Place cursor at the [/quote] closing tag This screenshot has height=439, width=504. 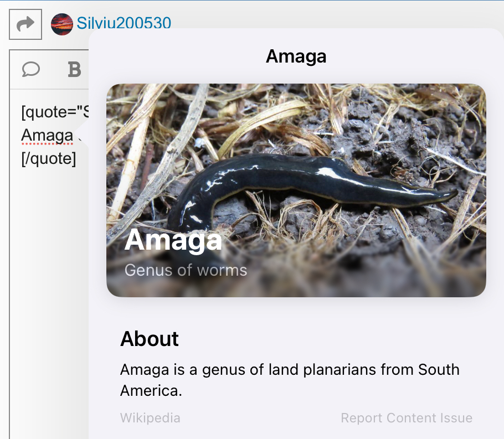pyautogui.click(x=49, y=158)
